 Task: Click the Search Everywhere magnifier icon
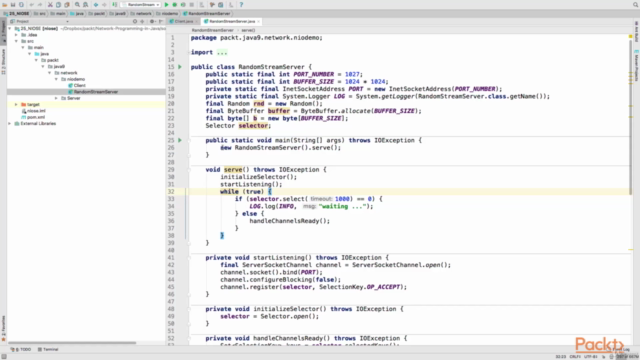click(x=636, y=4)
